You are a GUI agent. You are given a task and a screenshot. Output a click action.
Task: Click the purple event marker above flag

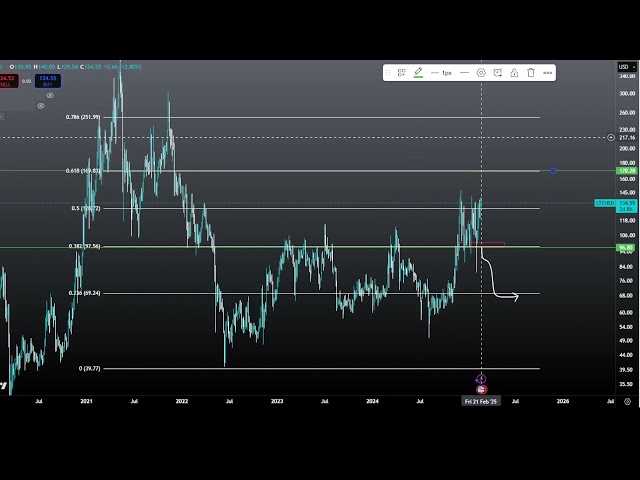point(481,379)
